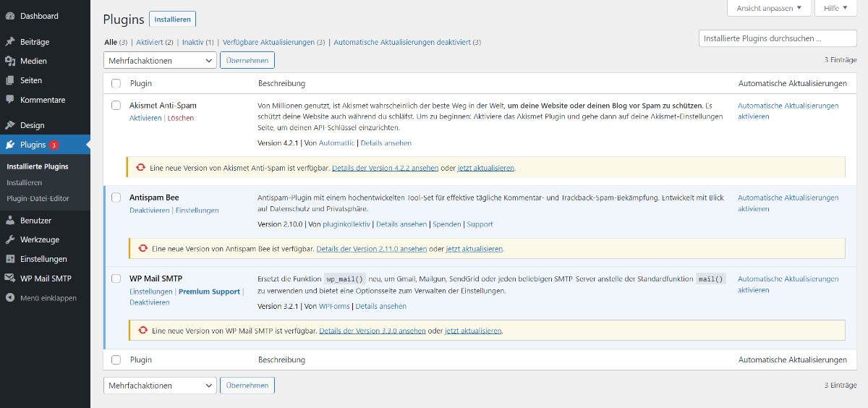The image size is (868, 408).
Task: Click the WP Mail SMTP envelope icon
Action: tap(10, 279)
